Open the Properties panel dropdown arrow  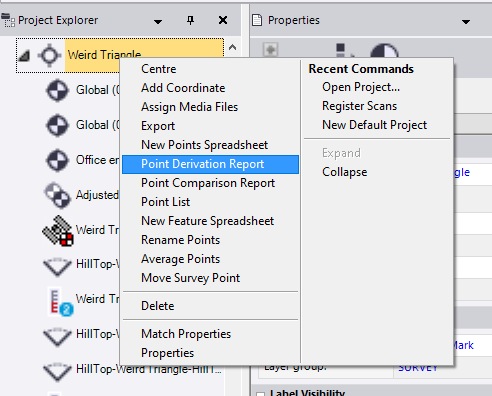click(x=466, y=22)
